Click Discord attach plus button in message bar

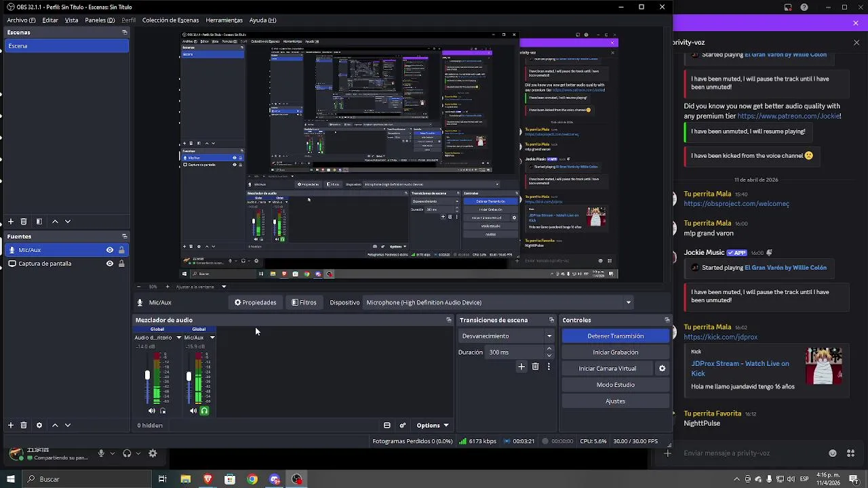(667, 453)
